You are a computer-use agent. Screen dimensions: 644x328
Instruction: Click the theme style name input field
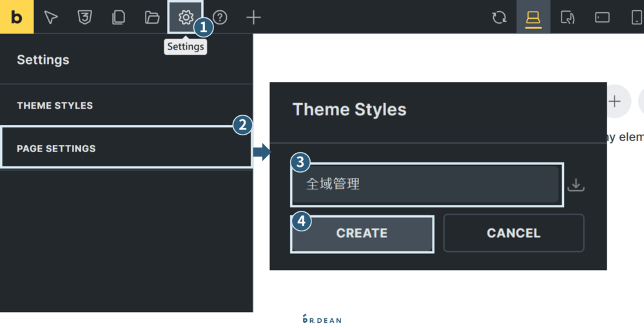click(x=427, y=184)
